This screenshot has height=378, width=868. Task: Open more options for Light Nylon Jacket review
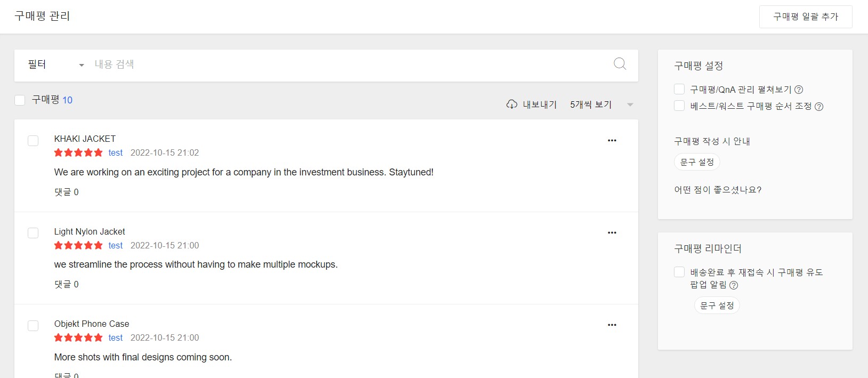point(612,233)
